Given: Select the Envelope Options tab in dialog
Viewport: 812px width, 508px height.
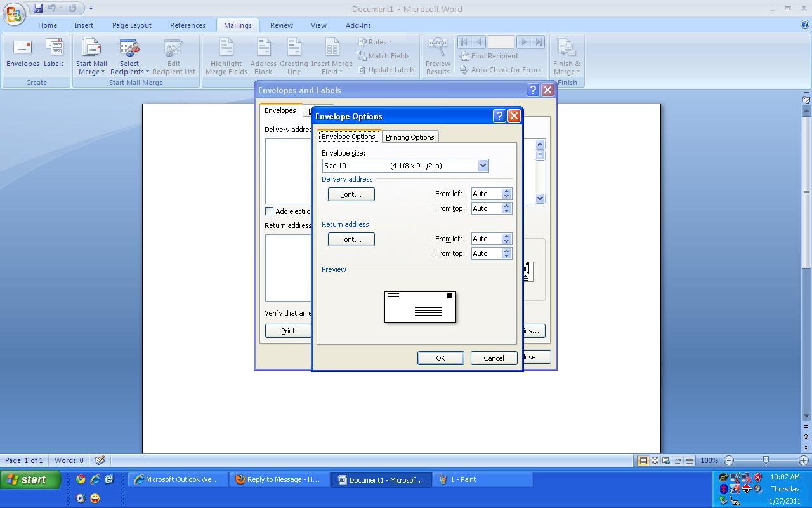Looking at the screenshot, I should coord(348,137).
